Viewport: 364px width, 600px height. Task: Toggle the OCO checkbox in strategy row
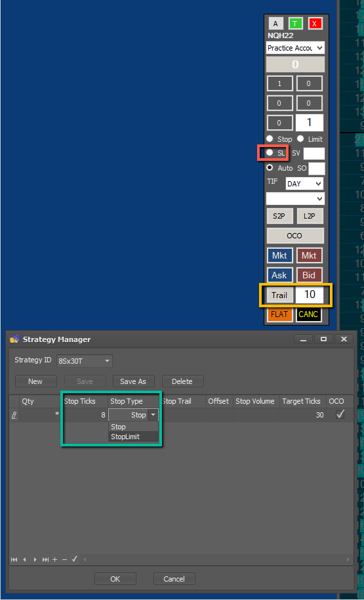click(x=340, y=414)
